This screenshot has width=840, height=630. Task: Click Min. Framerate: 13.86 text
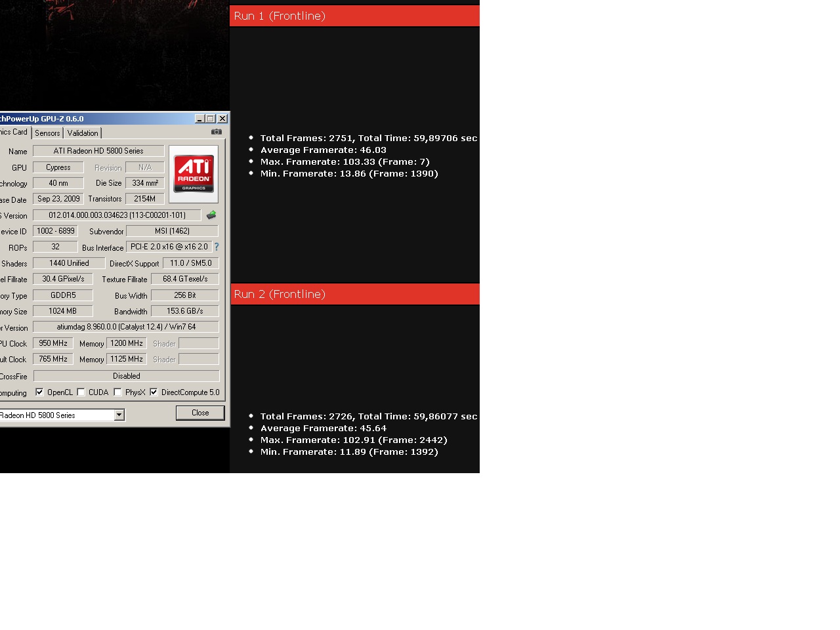(x=349, y=173)
